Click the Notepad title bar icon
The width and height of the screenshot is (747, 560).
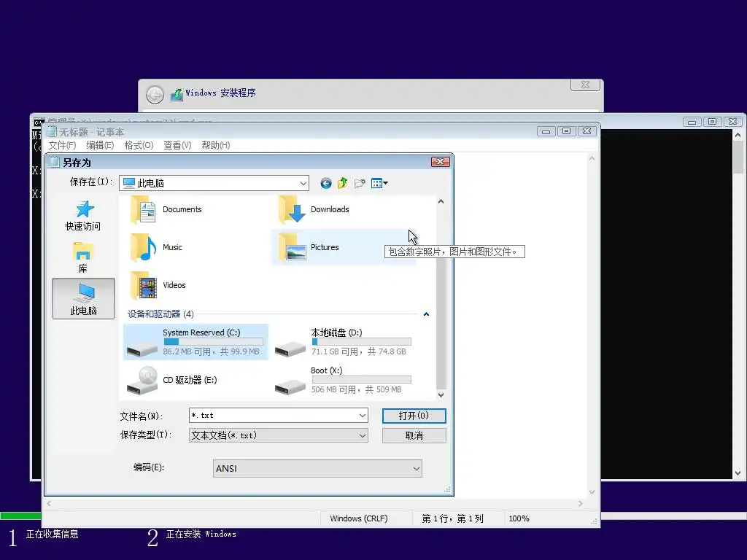click(x=52, y=131)
